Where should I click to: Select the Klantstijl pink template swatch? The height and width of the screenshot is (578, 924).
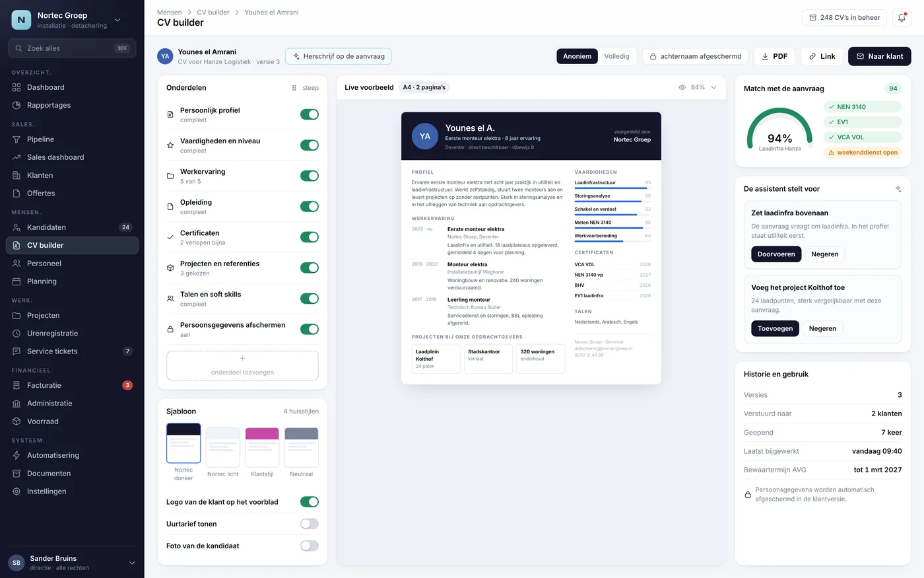click(262, 447)
